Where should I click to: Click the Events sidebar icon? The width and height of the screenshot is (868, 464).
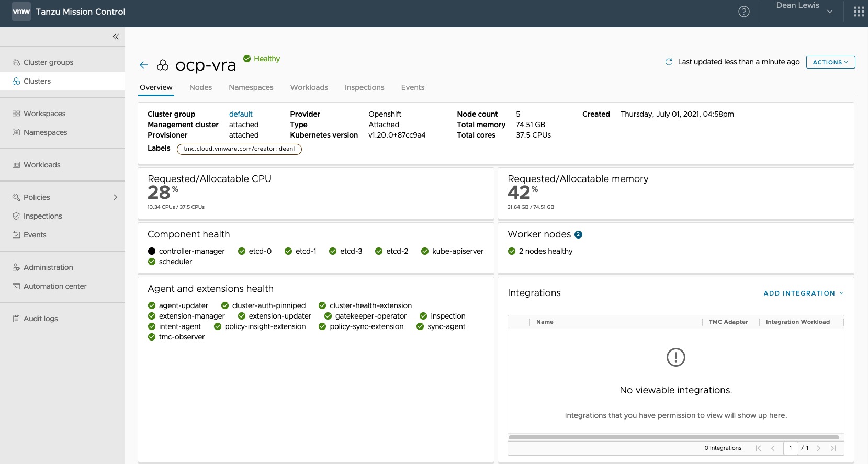[x=16, y=235]
